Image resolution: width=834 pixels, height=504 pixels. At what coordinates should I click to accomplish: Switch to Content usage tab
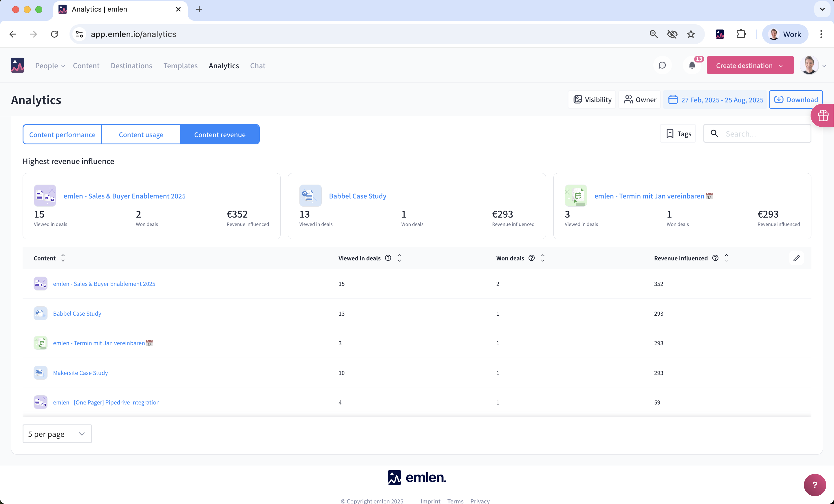point(141,135)
